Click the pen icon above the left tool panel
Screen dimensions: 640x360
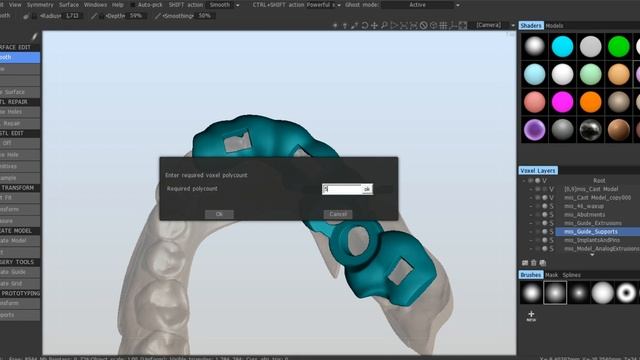34,37
